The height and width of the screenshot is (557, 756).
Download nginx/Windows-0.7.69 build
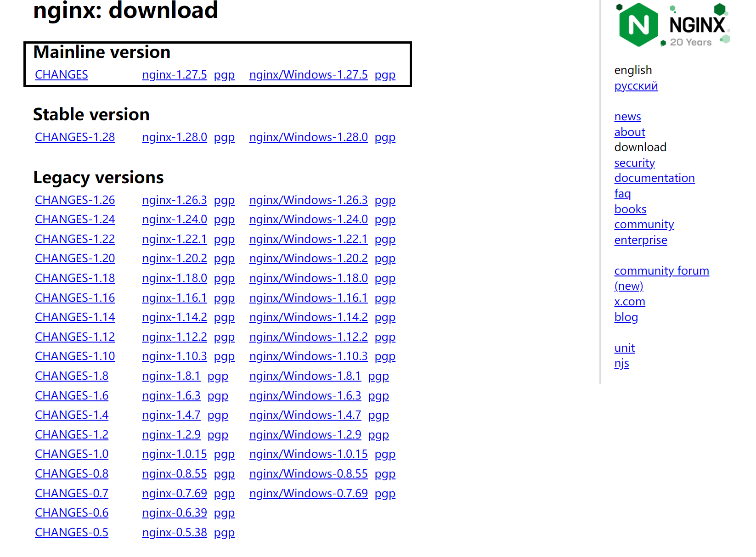(x=309, y=494)
